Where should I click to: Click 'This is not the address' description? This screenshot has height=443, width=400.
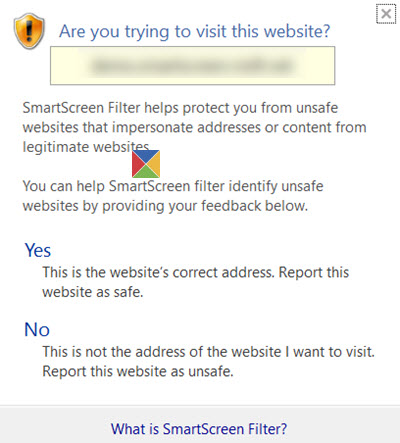(209, 352)
